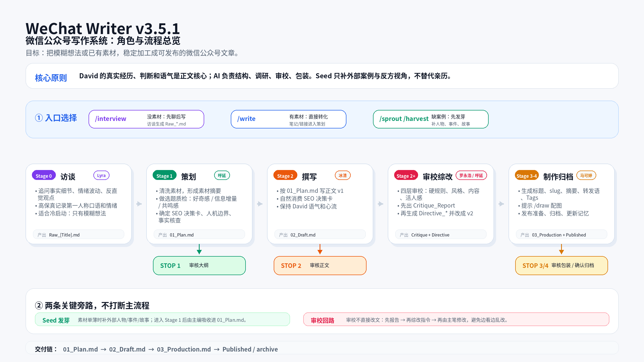Screen dimensions: 644x362
Task: Click the 自然消费 SEO 决策卡 bullet
Action: coord(305,198)
